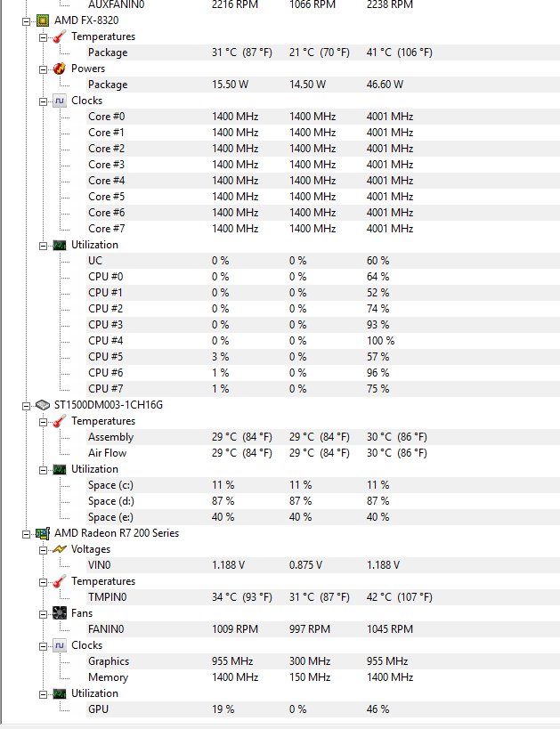
Task: Click the waveform icon beside Radeon Clocks
Action: point(60,645)
